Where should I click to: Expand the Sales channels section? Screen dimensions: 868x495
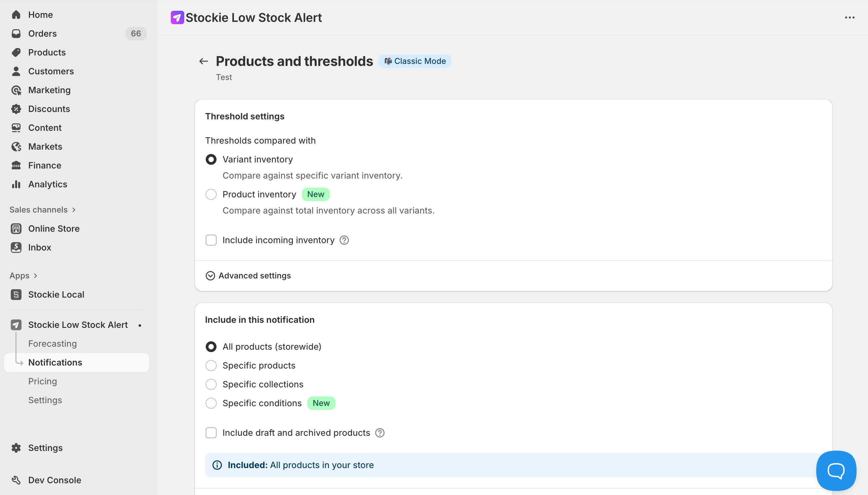point(74,210)
